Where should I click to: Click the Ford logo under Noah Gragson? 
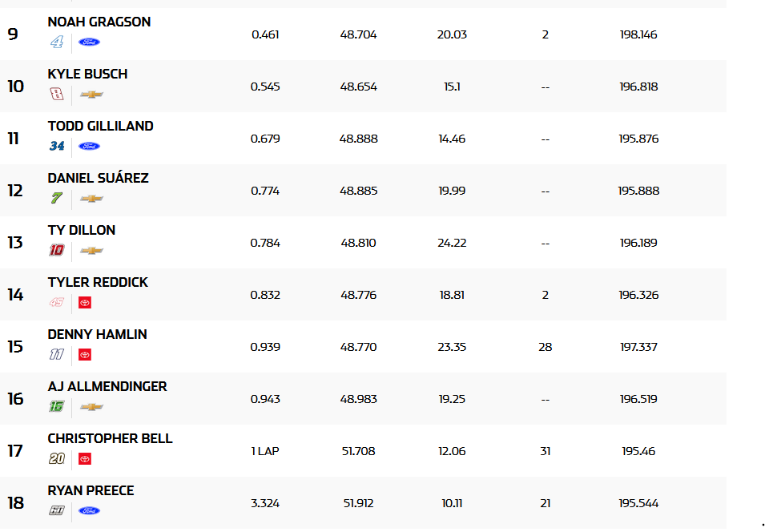pyautogui.click(x=89, y=42)
